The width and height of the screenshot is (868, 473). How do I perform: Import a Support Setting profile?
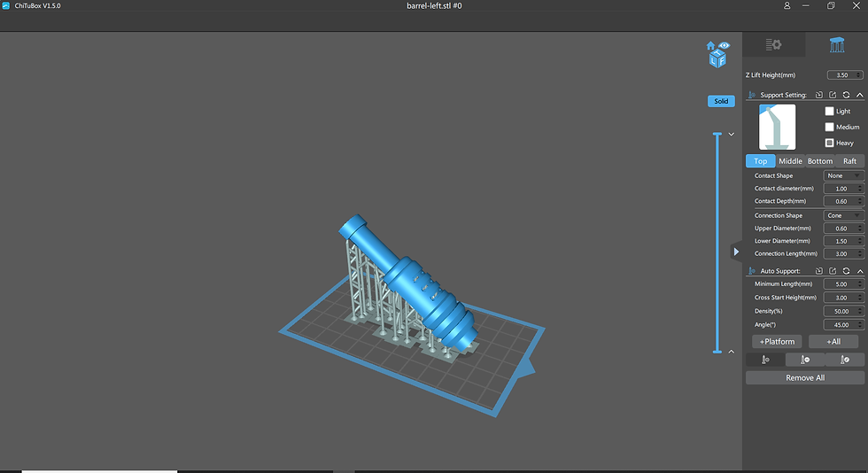point(818,95)
